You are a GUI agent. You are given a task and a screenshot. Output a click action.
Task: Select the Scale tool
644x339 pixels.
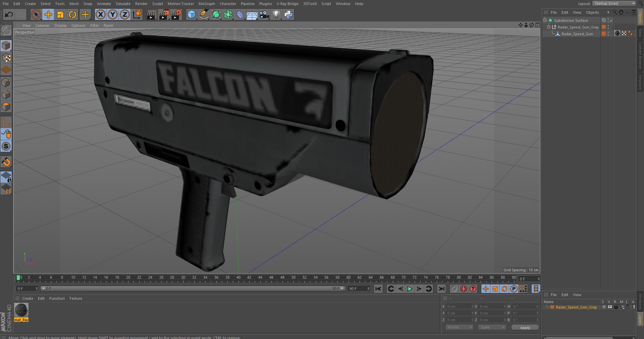tap(60, 14)
